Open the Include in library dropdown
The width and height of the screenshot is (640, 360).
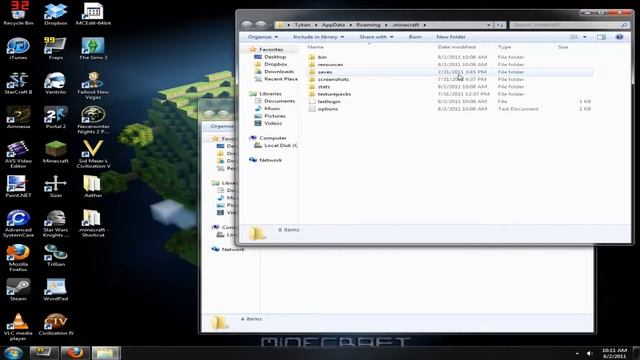tap(318, 37)
